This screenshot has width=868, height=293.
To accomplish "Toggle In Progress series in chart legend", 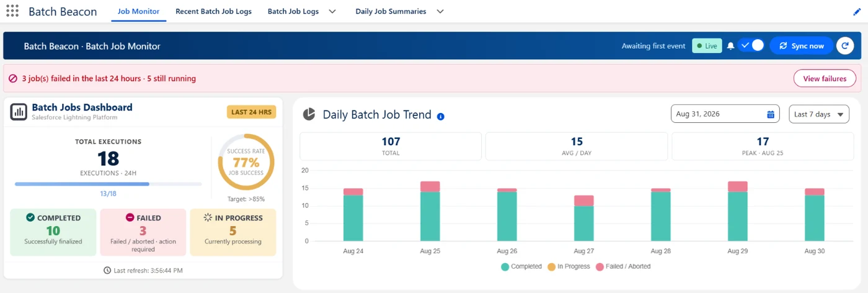I will [568, 267].
